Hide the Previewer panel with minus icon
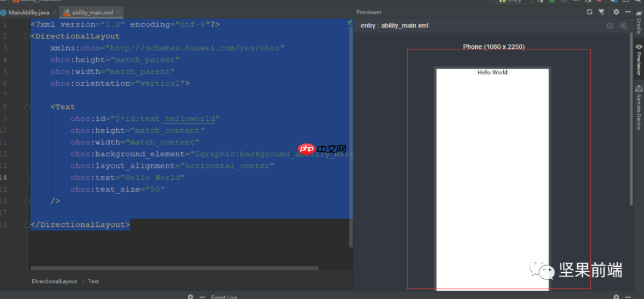The image size is (644, 299). [x=627, y=12]
